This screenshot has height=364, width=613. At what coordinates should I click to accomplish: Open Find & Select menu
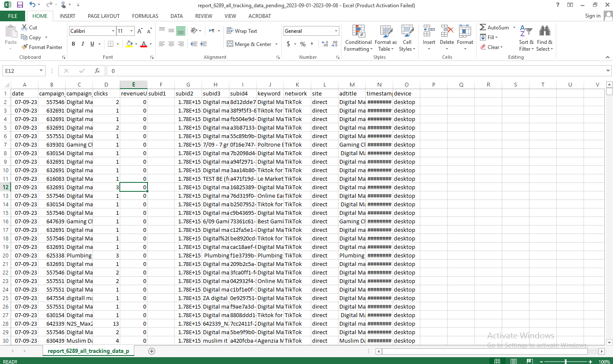click(544, 38)
